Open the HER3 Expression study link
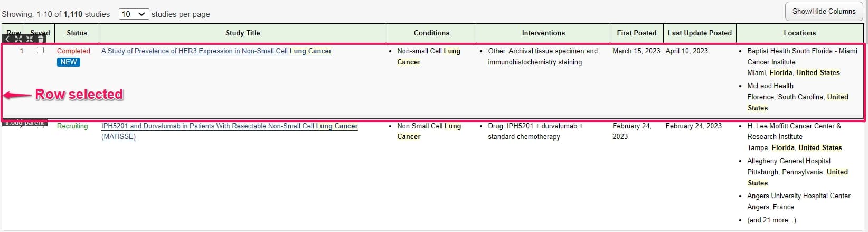Viewport: 868px width, 232px height. [216, 51]
